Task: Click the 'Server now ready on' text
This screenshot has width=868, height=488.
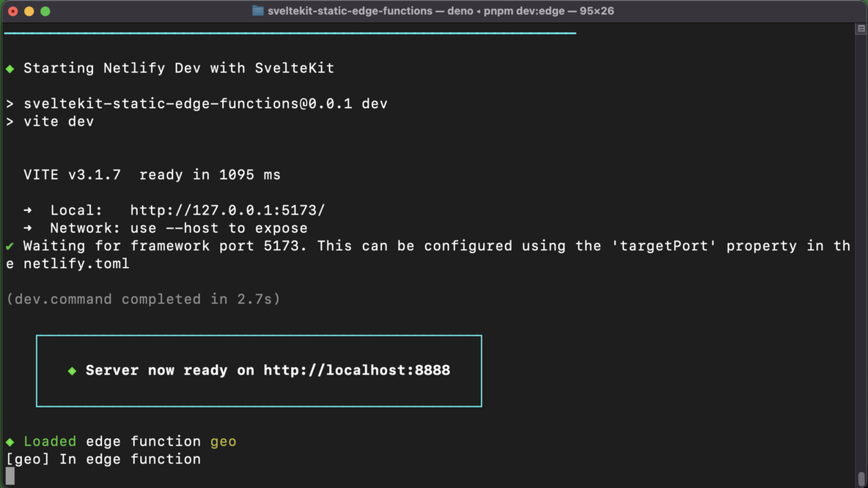Action: (x=170, y=371)
